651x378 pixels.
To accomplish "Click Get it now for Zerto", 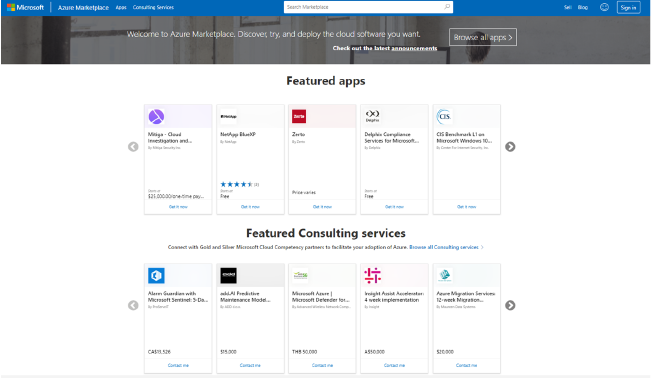I will coord(322,206).
